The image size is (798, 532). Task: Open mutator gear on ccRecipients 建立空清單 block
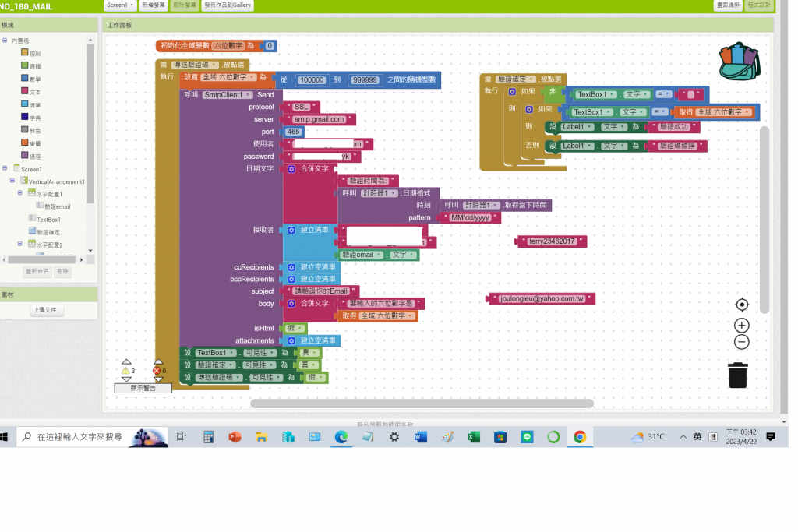(291, 267)
